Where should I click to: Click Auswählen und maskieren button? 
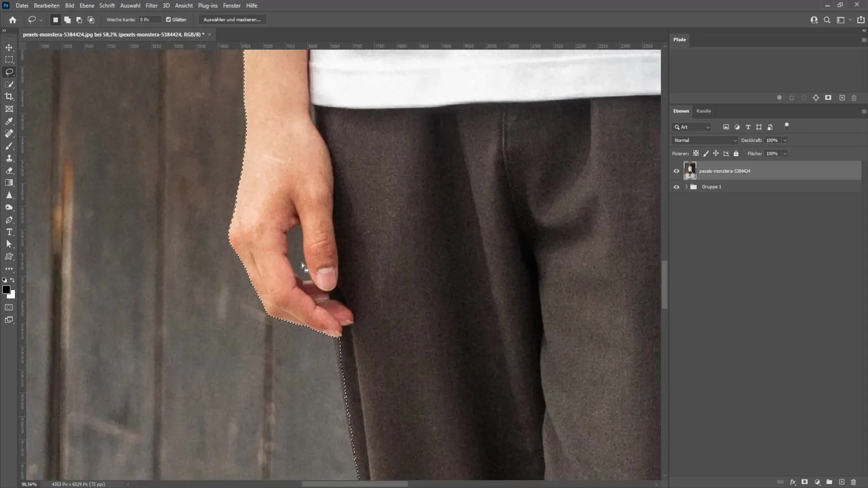pos(231,20)
